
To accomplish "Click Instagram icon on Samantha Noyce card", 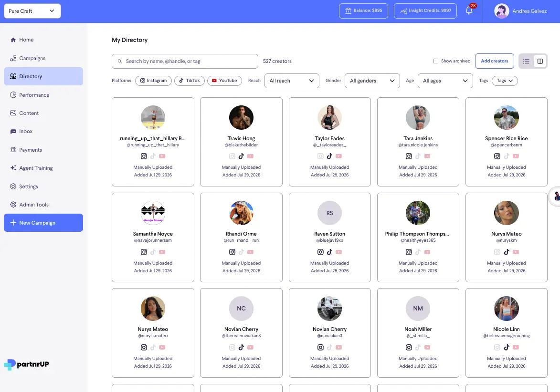I will tap(144, 252).
